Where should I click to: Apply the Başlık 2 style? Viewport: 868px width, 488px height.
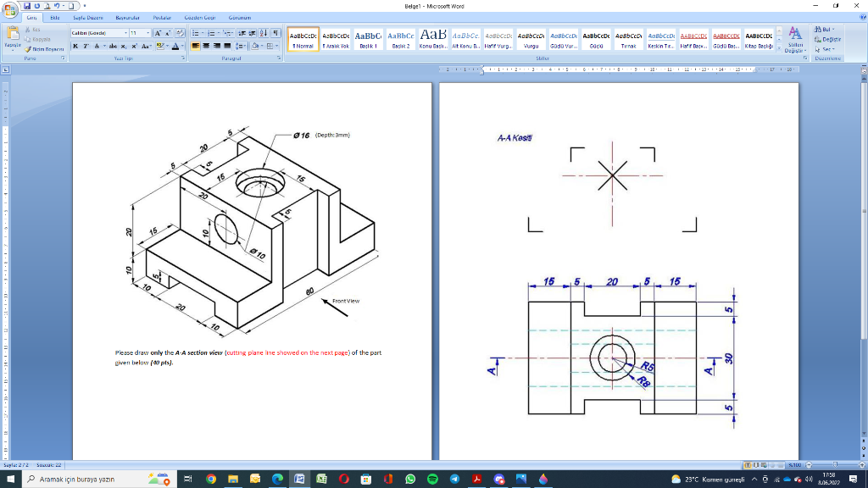click(401, 39)
